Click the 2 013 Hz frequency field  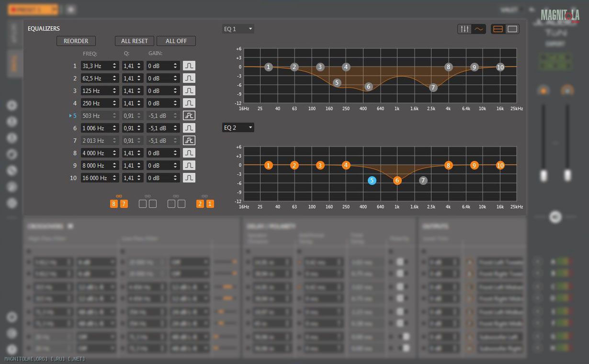coord(100,140)
